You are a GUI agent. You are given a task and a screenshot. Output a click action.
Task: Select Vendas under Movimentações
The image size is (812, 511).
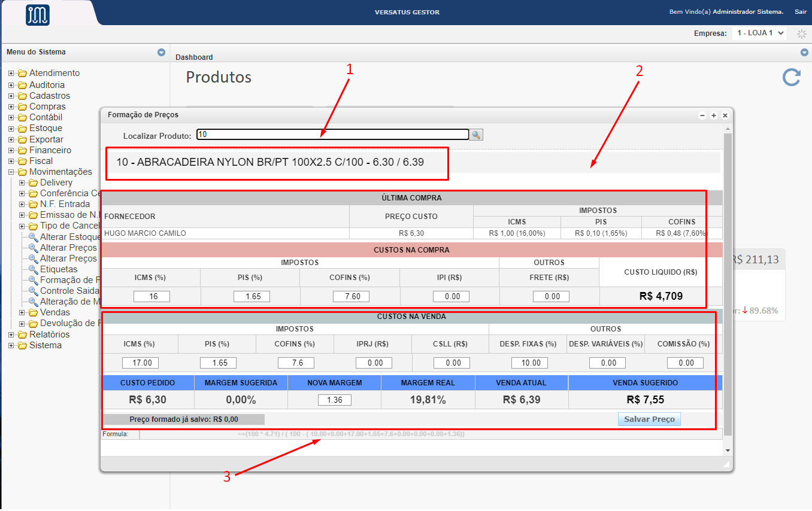point(54,312)
